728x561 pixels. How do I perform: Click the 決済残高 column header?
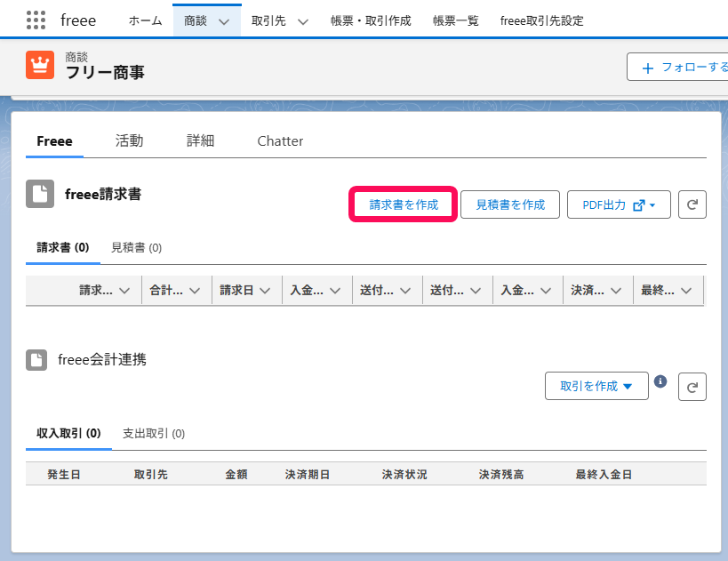[x=501, y=475]
